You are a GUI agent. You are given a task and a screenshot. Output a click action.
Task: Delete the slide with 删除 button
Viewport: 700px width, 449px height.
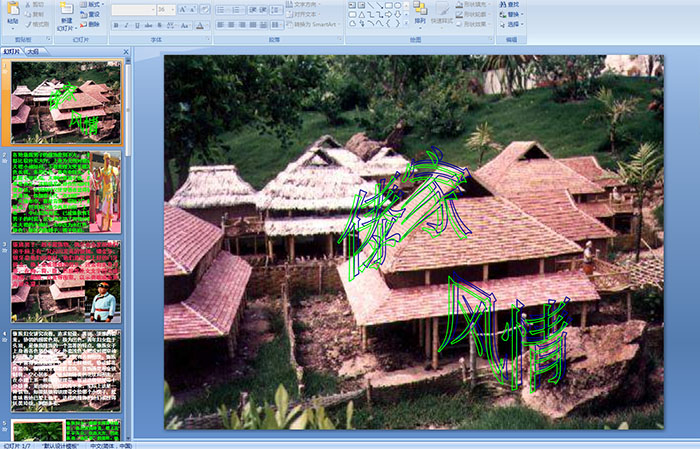(x=90, y=25)
